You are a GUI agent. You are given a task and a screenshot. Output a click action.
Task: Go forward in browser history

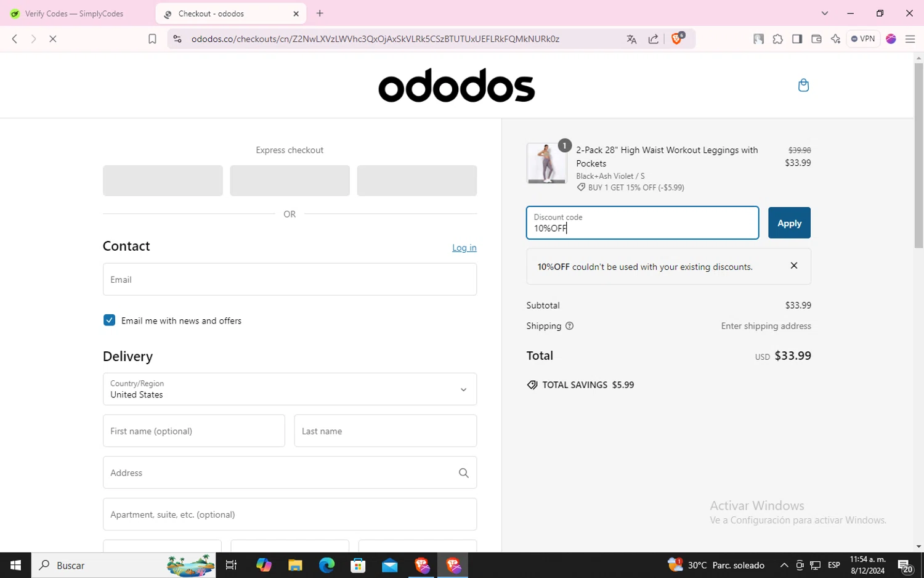pos(34,39)
